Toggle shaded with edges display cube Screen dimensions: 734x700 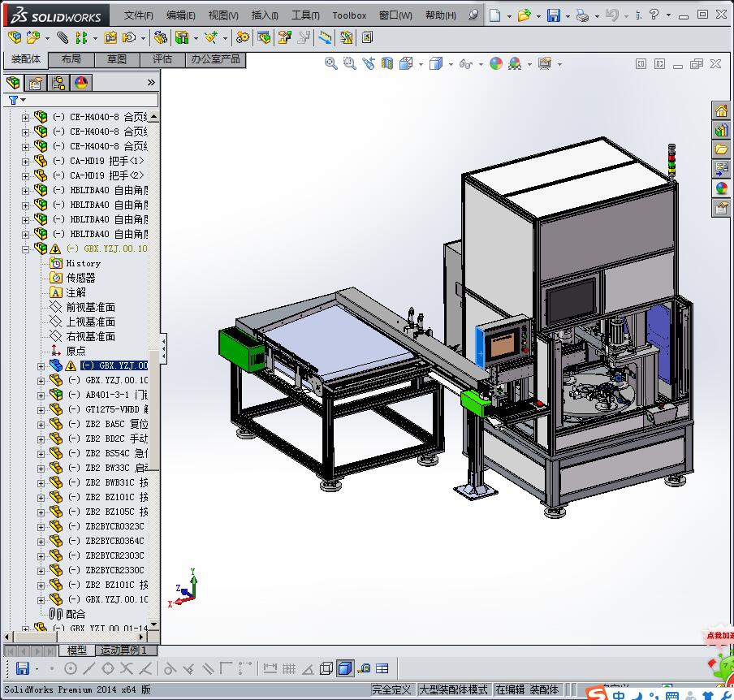tap(344, 668)
